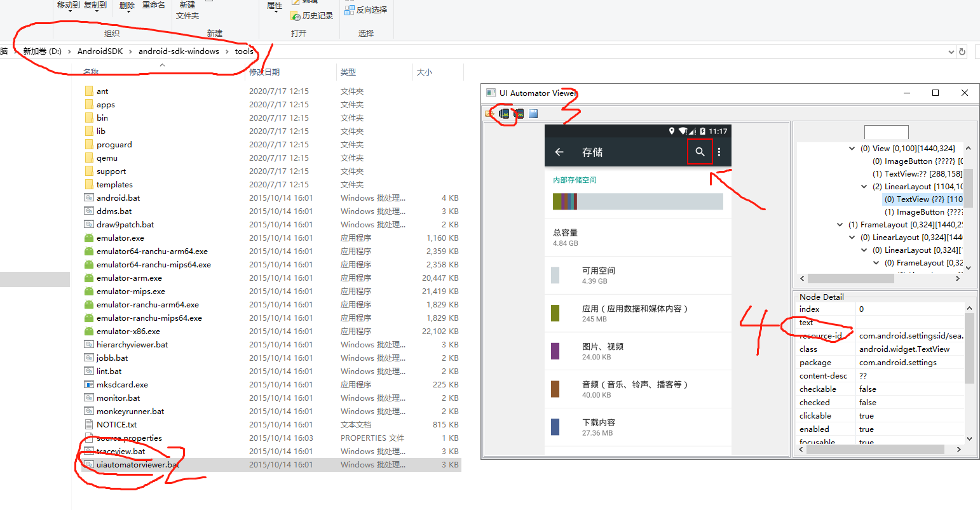Screen dimensions: 980x510
Task: Tap the 总容量 4.84 GB entry
Action: click(638, 238)
